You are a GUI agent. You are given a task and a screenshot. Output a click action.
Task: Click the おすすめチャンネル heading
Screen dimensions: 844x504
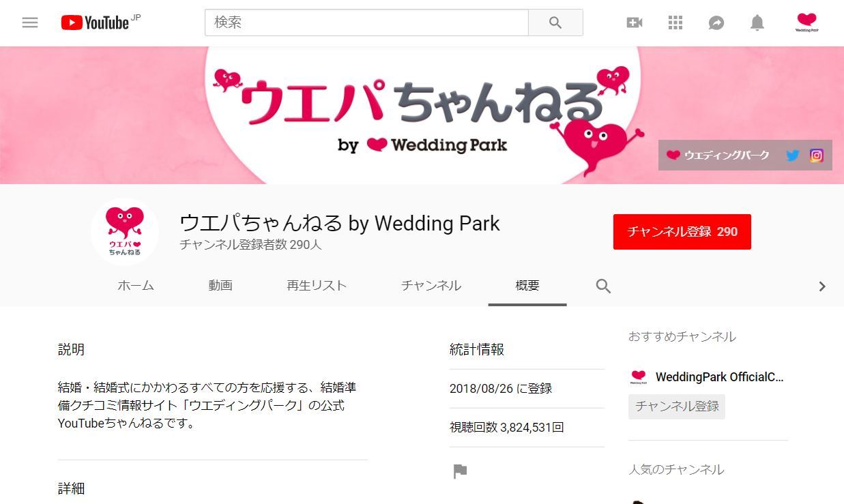click(x=682, y=337)
